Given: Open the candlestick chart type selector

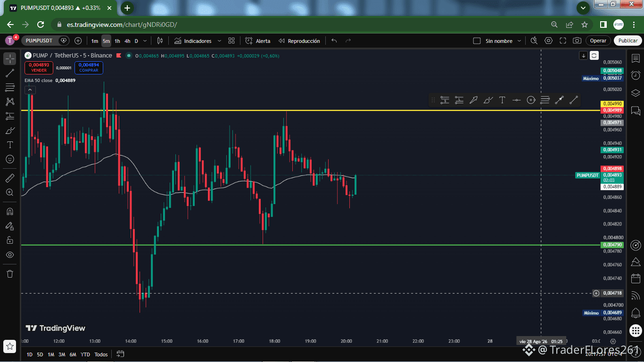Looking at the screenshot, I should pyautogui.click(x=160, y=41).
